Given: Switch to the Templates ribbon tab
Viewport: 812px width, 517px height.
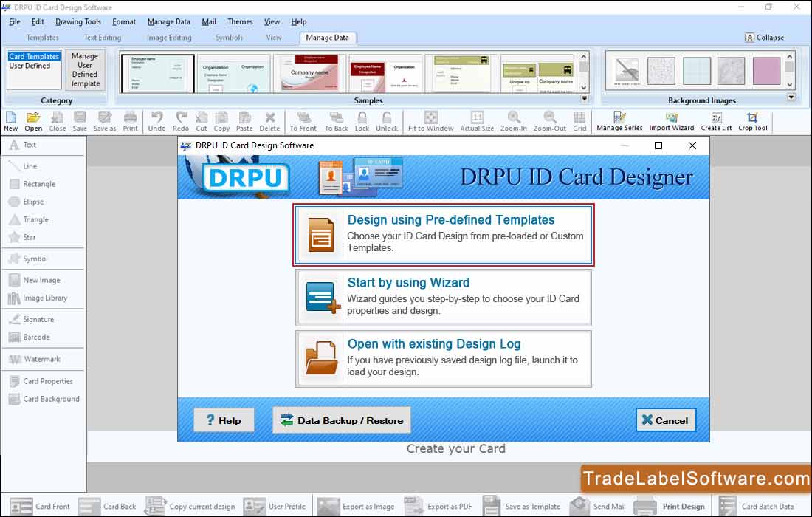Looking at the screenshot, I should click(x=43, y=38).
